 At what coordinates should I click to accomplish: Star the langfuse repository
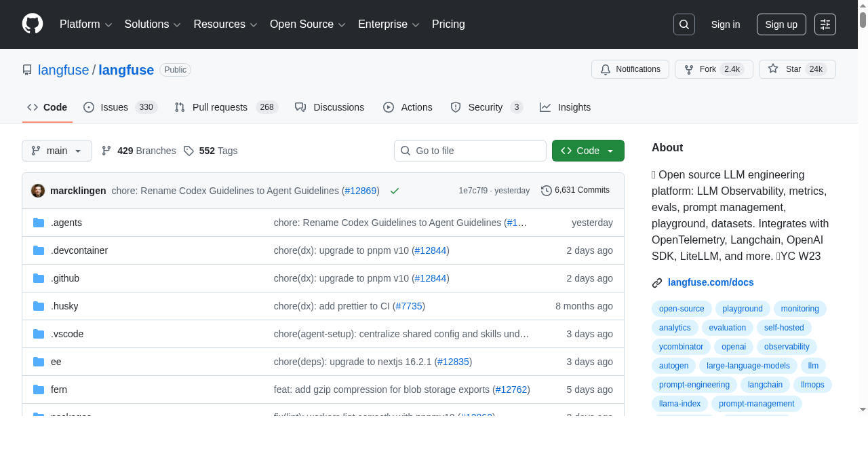click(x=787, y=69)
